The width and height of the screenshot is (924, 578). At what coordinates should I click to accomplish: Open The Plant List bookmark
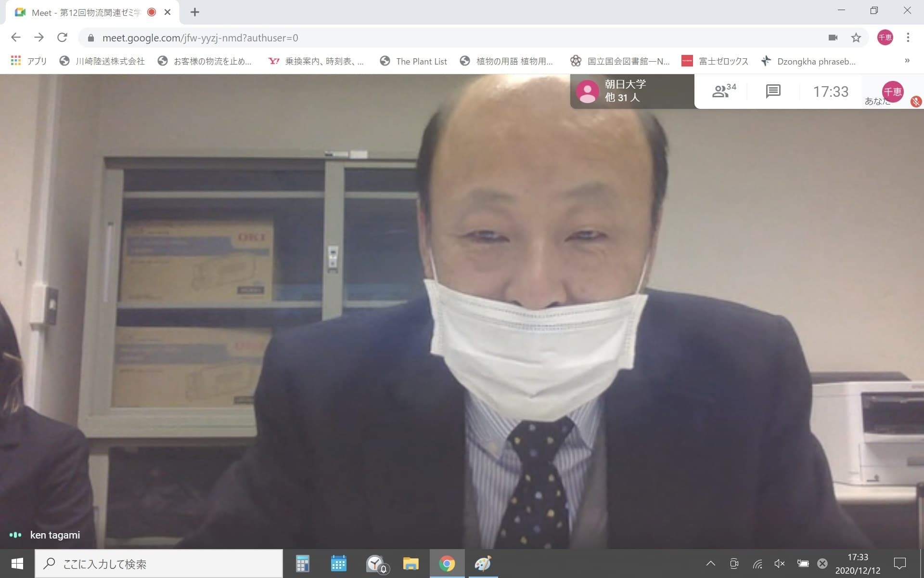pos(413,61)
